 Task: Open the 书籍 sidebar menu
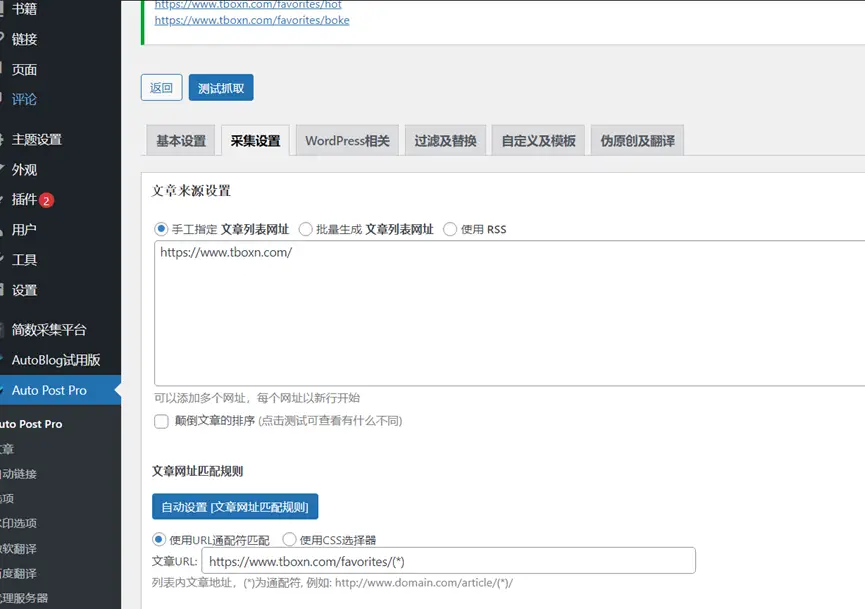(x=24, y=9)
